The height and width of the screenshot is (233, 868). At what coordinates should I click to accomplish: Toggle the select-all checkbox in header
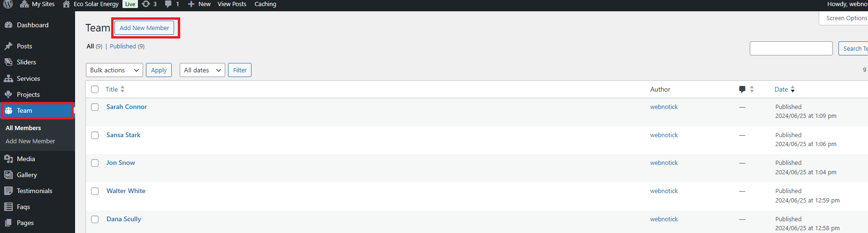[x=95, y=89]
